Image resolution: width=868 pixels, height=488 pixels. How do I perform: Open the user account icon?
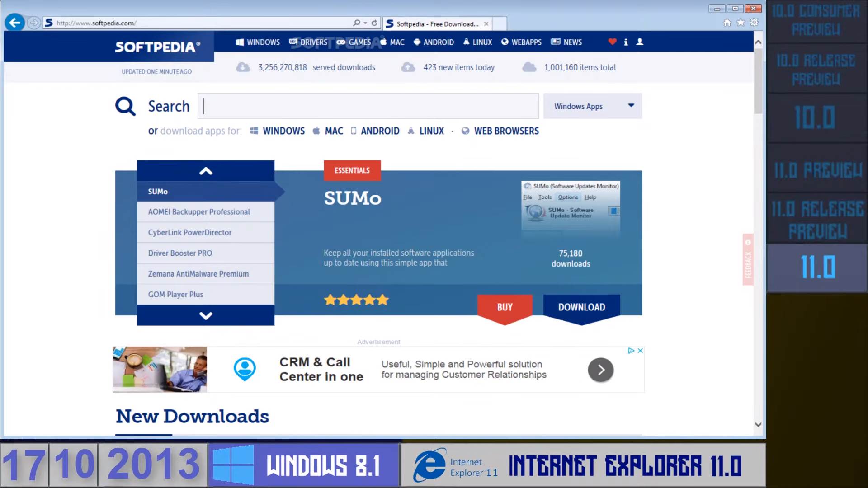pos(640,42)
